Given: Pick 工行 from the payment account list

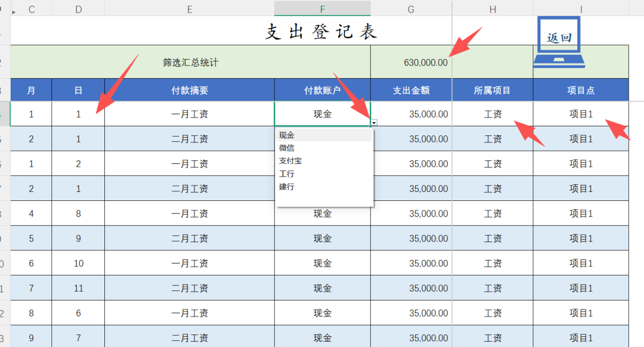Looking at the screenshot, I should tap(287, 174).
